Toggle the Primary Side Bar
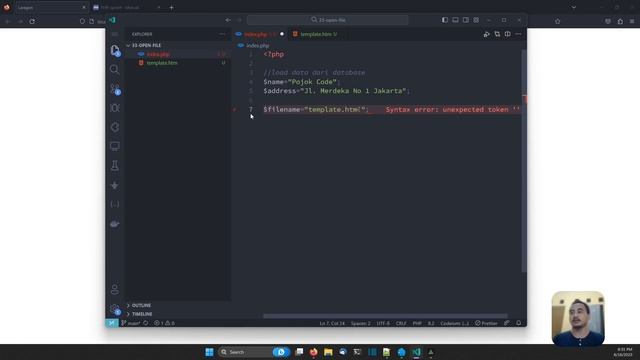 pyautogui.click(x=445, y=20)
